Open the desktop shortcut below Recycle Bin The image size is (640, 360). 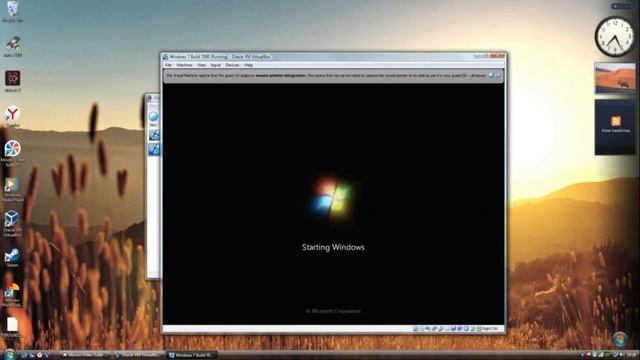[13, 47]
